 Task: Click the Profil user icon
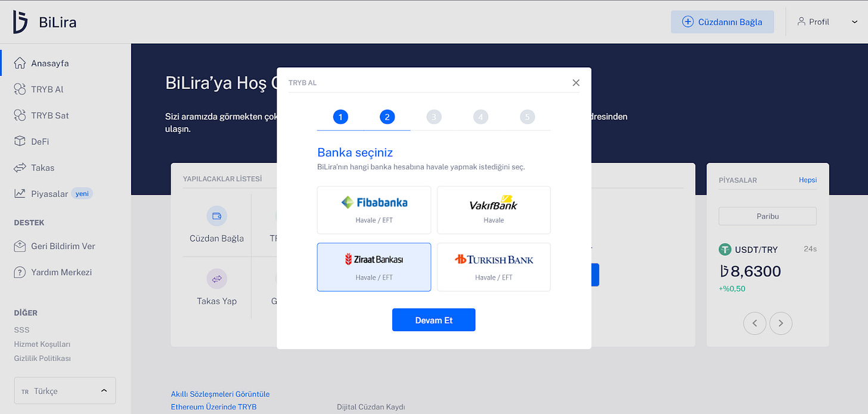coord(801,21)
